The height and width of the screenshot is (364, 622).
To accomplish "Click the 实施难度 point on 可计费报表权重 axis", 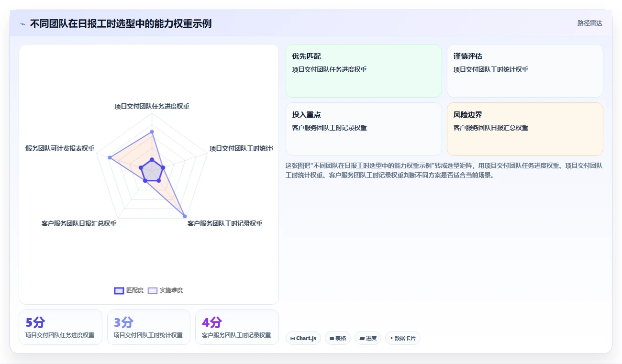I will [110, 157].
